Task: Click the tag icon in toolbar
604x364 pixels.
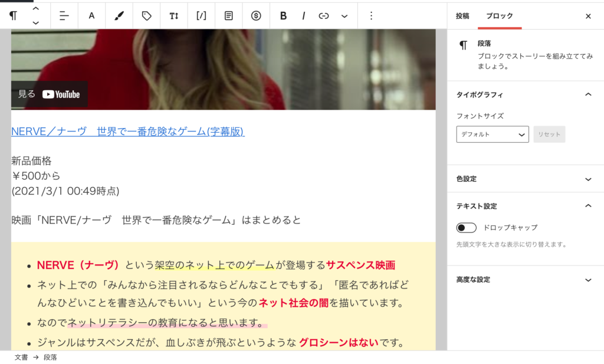Action: (146, 16)
